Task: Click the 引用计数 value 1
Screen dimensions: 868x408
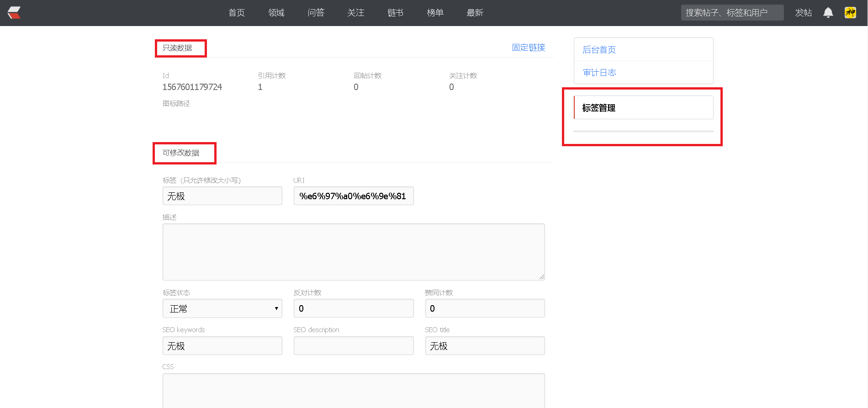Action: click(260, 87)
